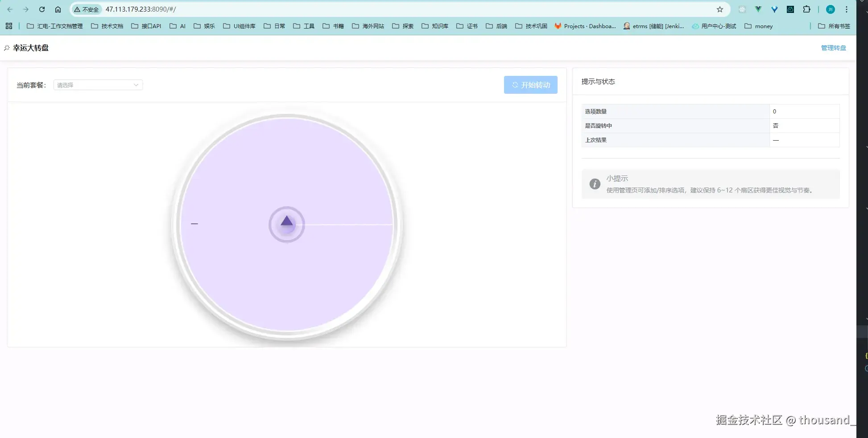Click the 当前套餐 label
868x438 pixels.
(x=31, y=85)
